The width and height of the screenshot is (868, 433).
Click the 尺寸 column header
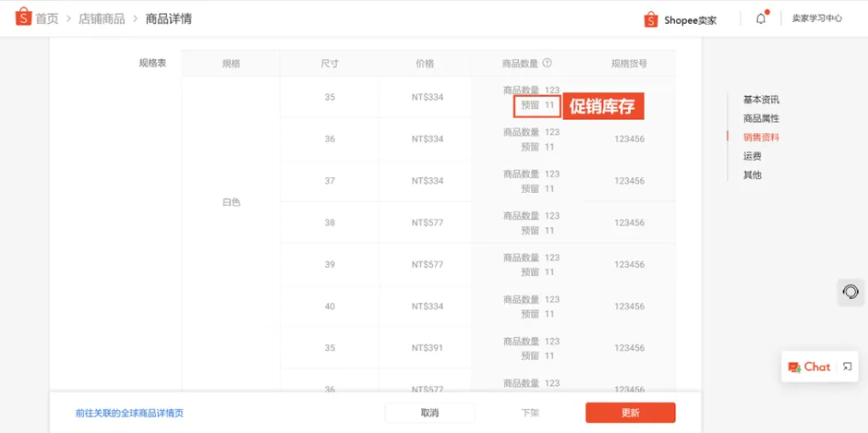tap(330, 64)
